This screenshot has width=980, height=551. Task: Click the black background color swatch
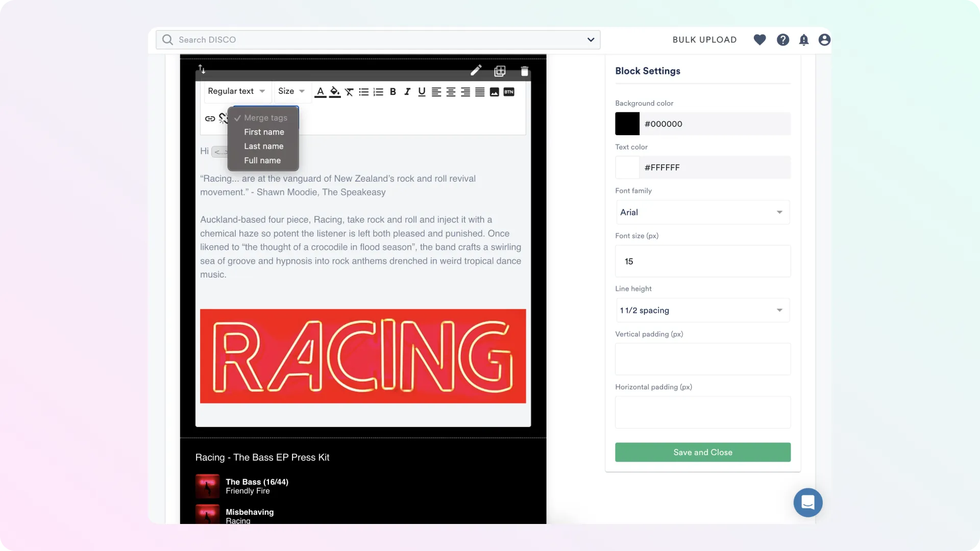[x=627, y=123]
